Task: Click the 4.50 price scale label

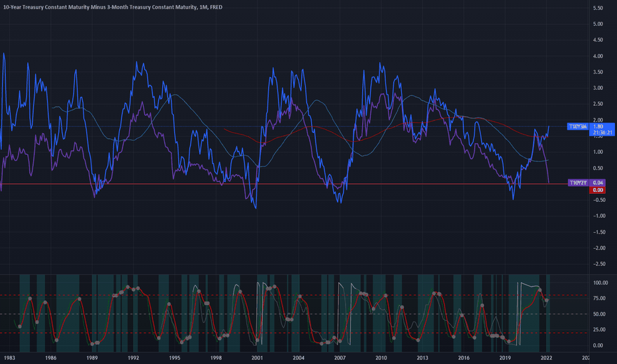Action: [x=598, y=40]
